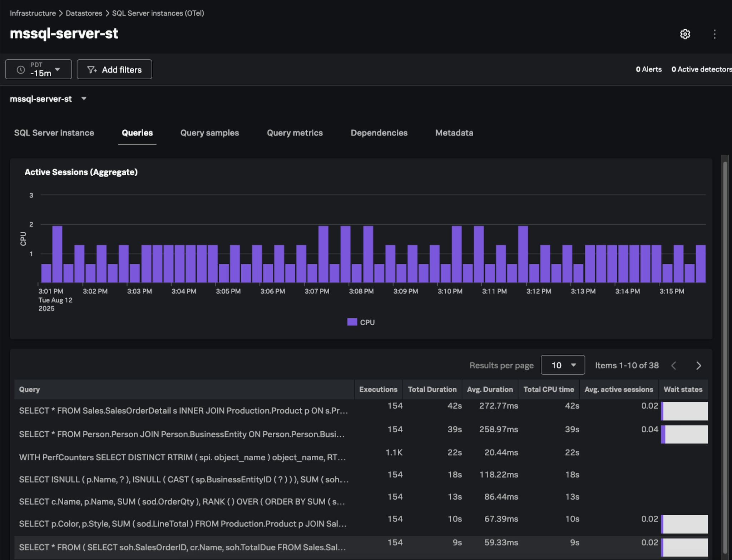732x560 pixels.
Task: Go to next page of results
Action: [x=698, y=366]
